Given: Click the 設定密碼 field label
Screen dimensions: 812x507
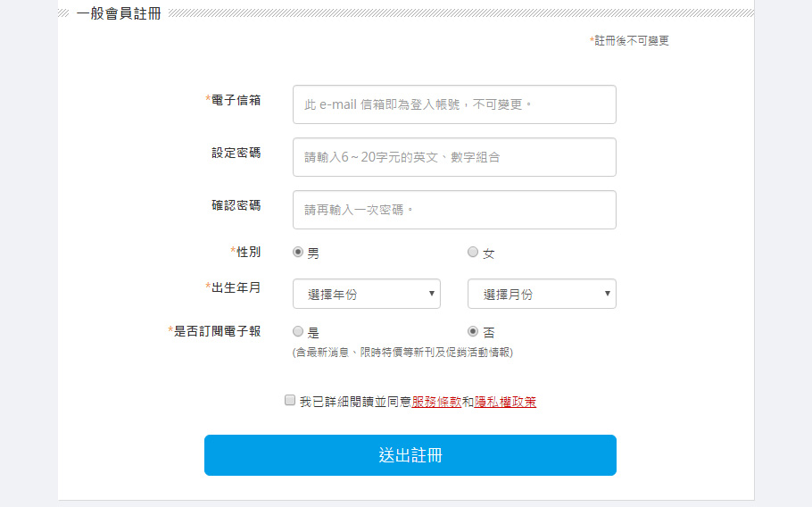Looking at the screenshot, I should point(236,153).
